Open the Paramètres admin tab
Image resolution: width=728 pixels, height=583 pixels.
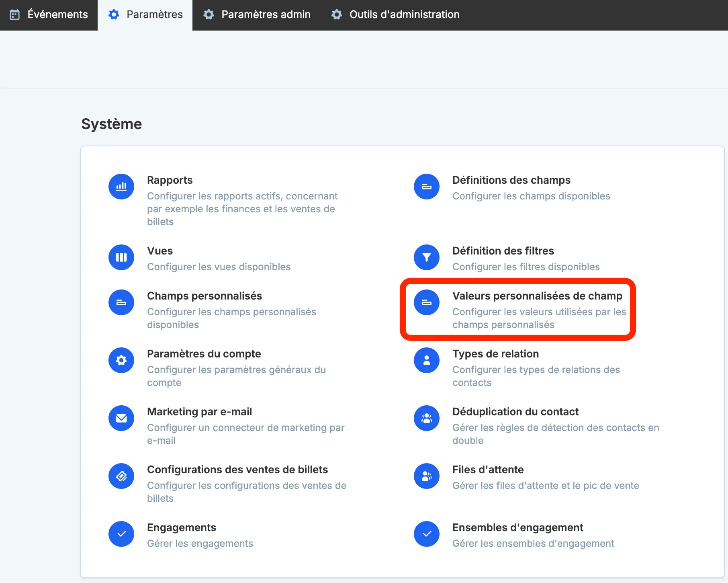pyautogui.click(x=257, y=15)
